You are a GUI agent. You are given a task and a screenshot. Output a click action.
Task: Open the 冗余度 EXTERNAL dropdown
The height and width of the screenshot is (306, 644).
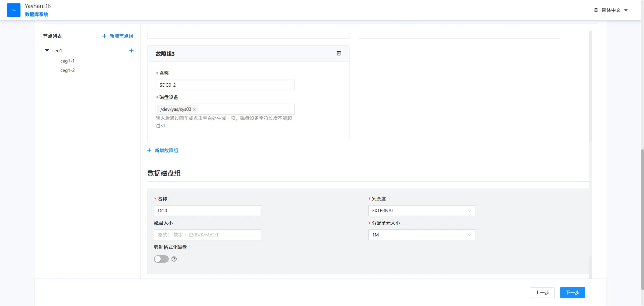point(422,211)
